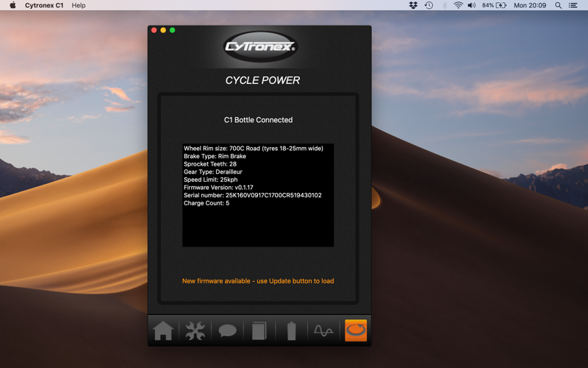Minimize the window with yellow button
Image resolution: width=588 pixels, height=368 pixels.
[x=163, y=30]
